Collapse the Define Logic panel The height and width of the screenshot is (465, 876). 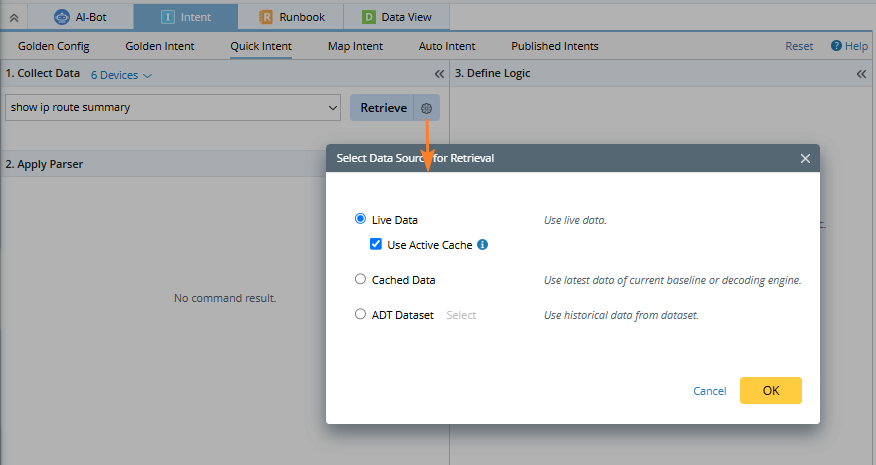coord(861,74)
